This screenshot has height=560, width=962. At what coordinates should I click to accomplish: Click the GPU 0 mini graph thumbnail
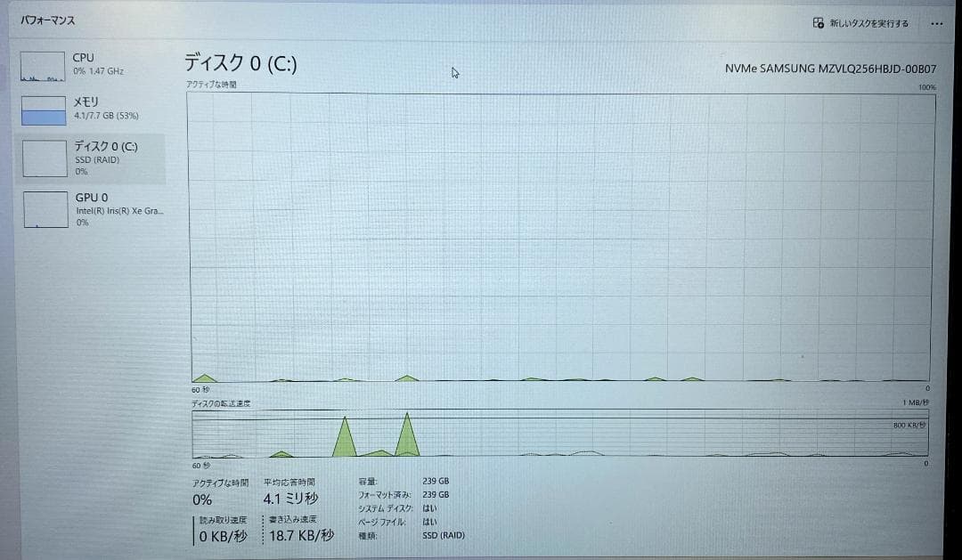point(45,210)
